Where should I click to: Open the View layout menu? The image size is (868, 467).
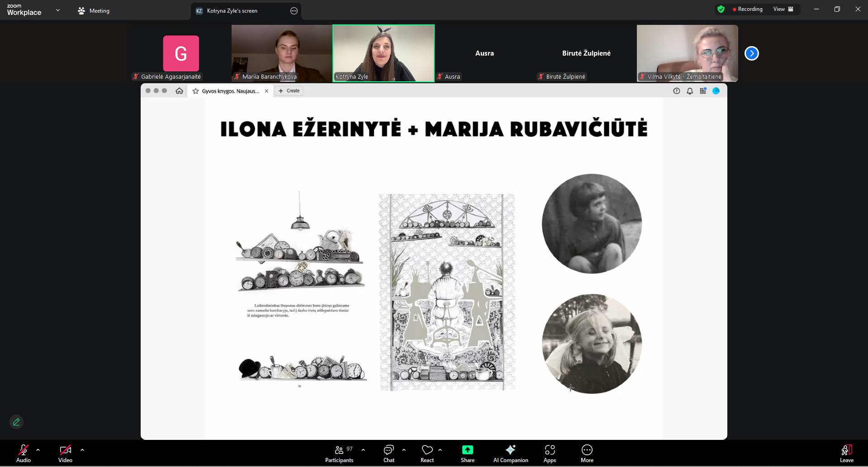click(x=783, y=9)
